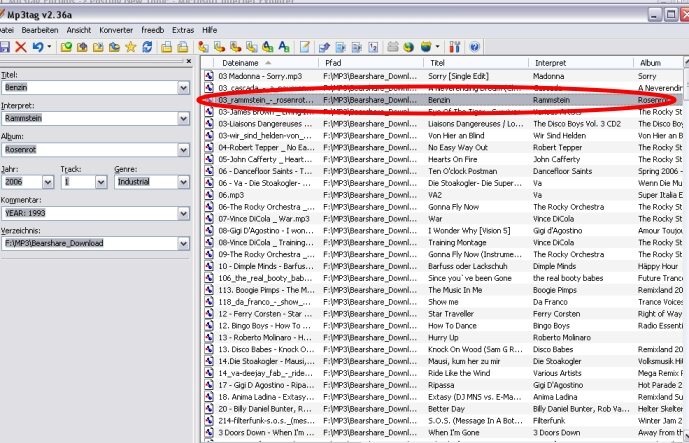
Task: Click the gray disc-drive freedb icon
Action: point(393,47)
